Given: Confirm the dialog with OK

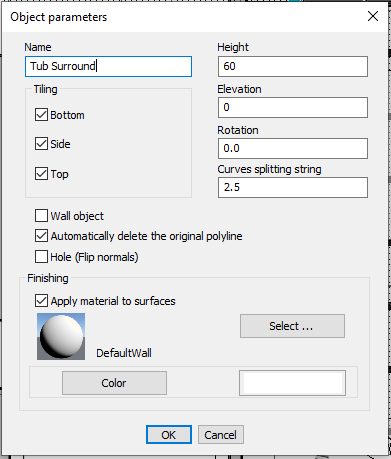Looking at the screenshot, I should 169,435.
